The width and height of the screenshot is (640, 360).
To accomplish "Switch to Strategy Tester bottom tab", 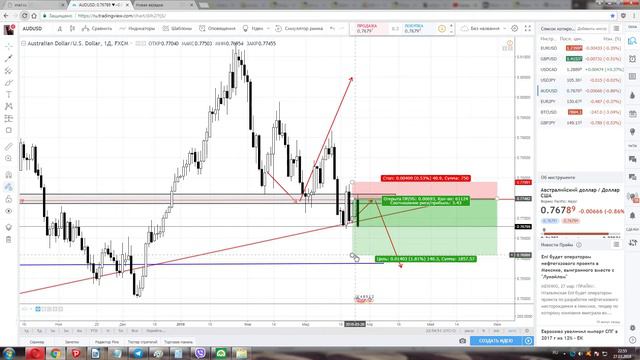I will click(142, 342).
